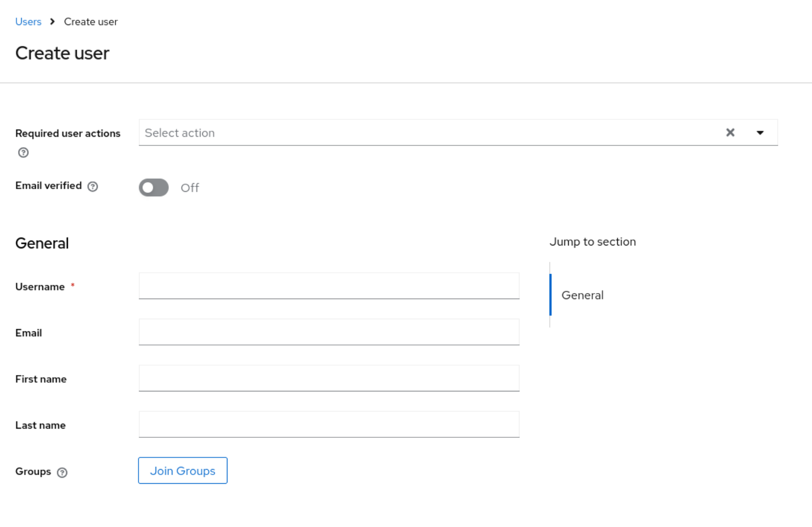Viewport: 812px width, 527px height.
Task: Expand the Required user actions dropdown arrow
Action: tap(760, 133)
